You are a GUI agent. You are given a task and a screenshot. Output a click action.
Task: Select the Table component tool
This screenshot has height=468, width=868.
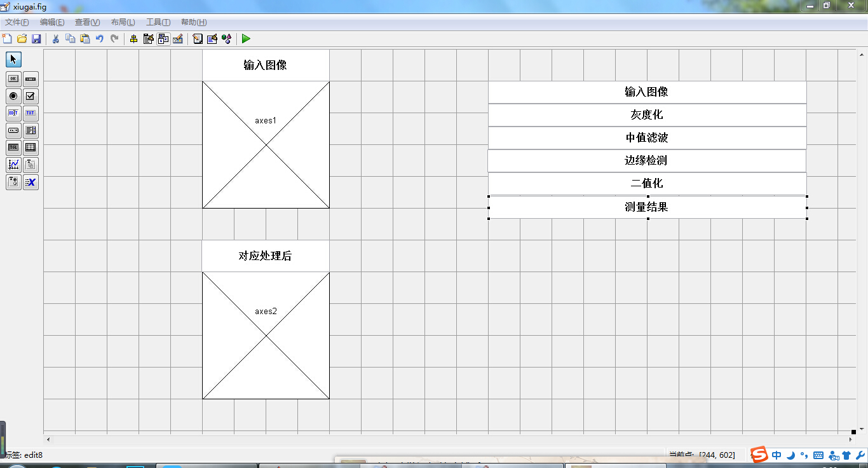[x=31, y=148]
